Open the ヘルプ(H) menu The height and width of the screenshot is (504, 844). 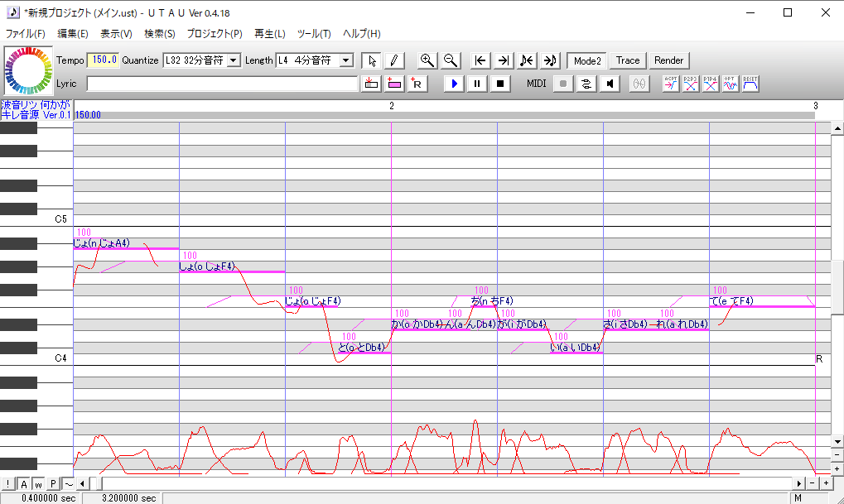point(362,33)
